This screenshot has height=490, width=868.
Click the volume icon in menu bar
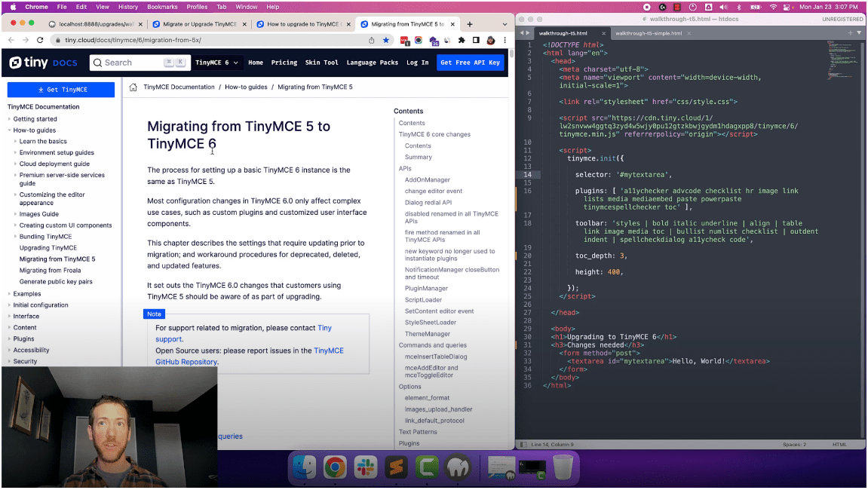pyautogui.click(x=723, y=8)
